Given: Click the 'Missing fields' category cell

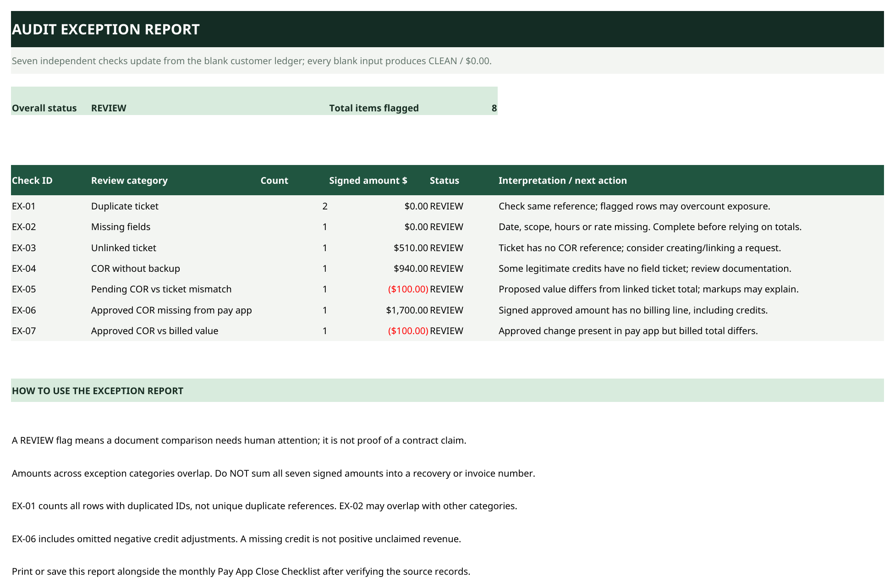Looking at the screenshot, I should pos(121,227).
